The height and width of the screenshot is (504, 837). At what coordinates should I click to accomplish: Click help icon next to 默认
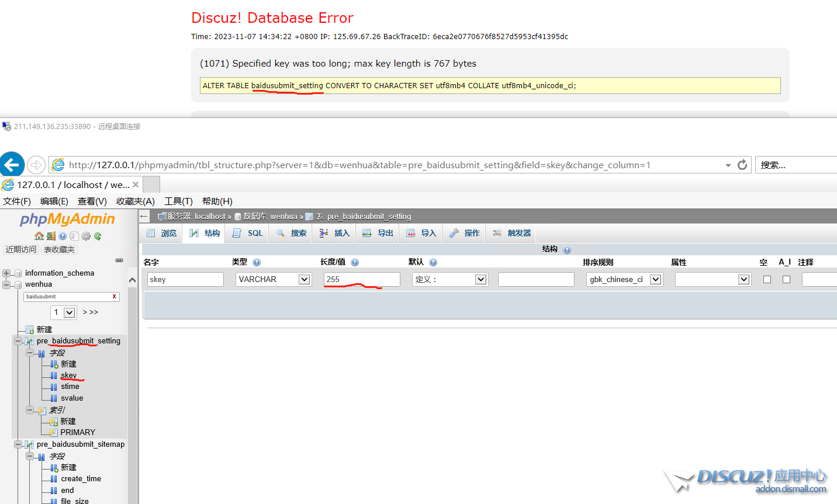pyautogui.click(x=433, y=262)
